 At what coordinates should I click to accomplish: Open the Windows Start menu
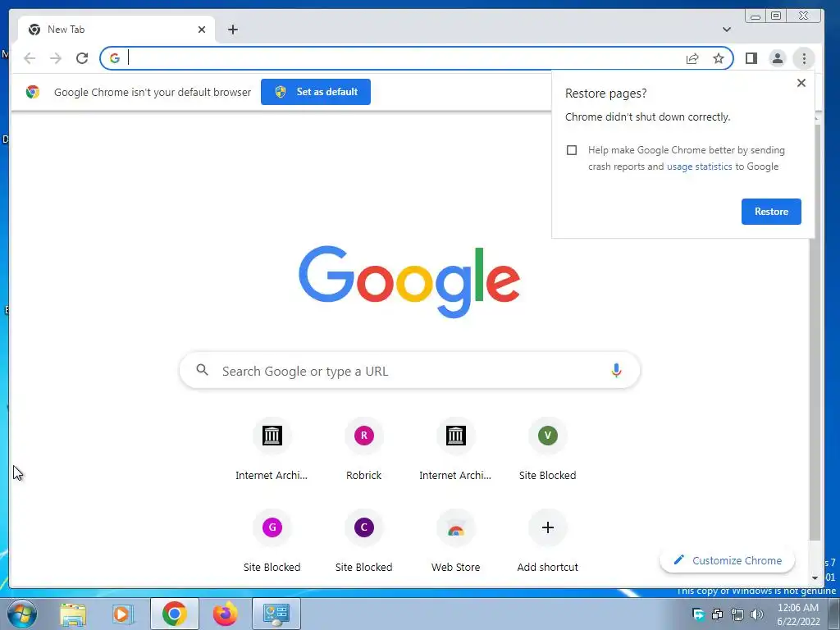[x=22, y=614]
